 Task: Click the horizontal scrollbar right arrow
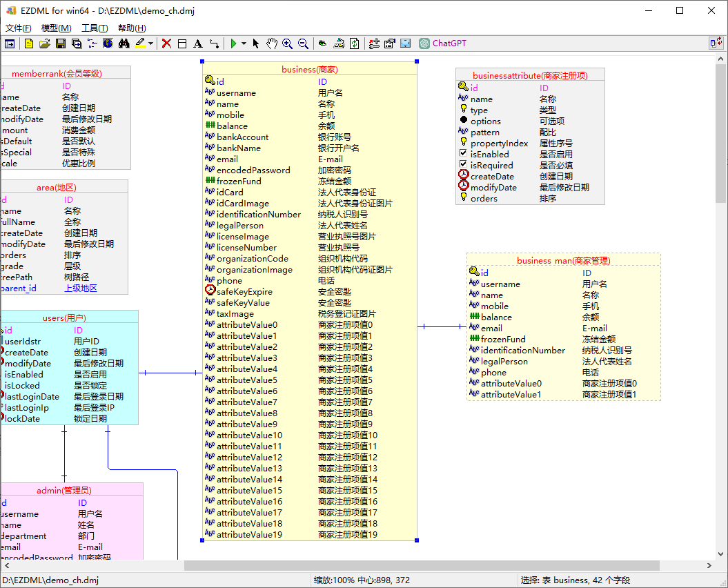pyautogui.click(x=709, y=566)
